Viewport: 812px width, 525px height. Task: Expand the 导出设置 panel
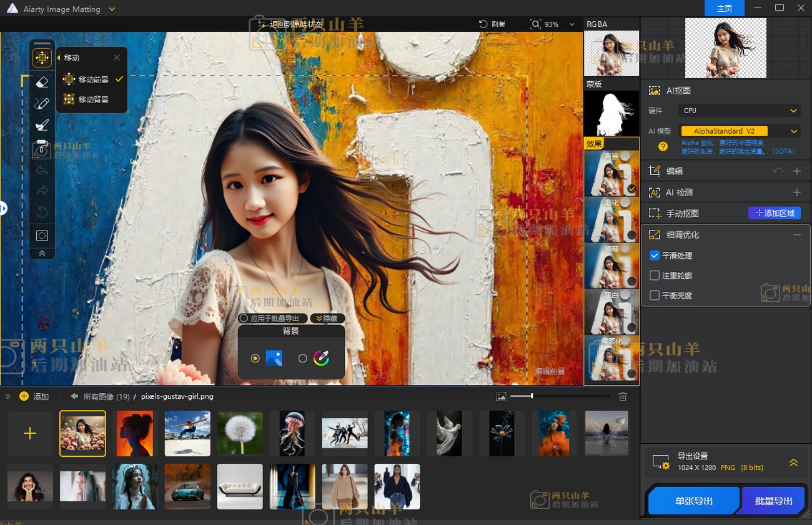click(x=793, y=462)
